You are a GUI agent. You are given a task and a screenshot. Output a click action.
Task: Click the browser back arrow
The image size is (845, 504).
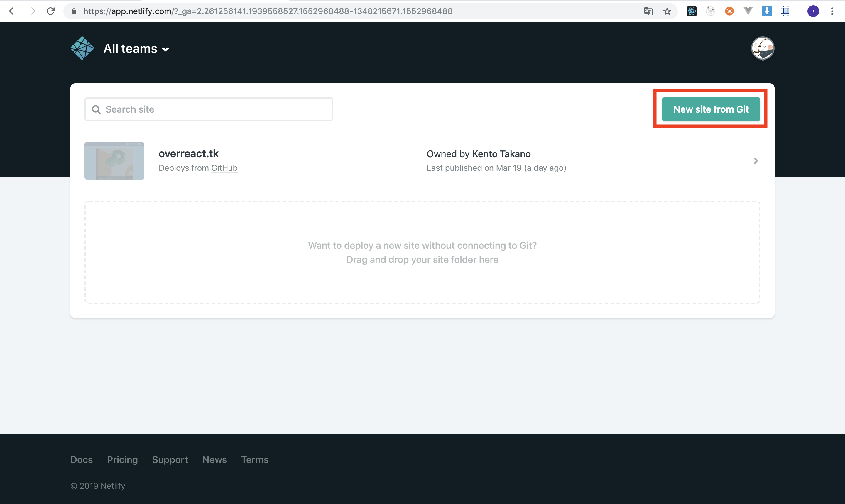click(13, 11)
